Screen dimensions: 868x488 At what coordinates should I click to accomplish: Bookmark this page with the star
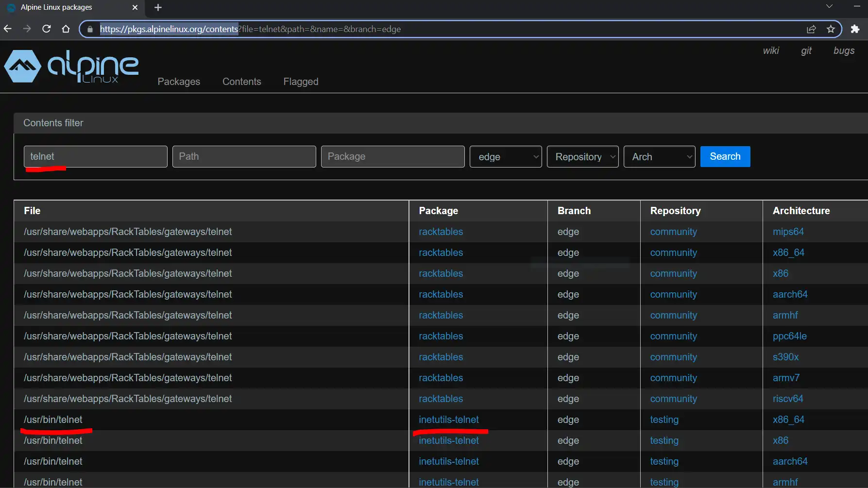coord(831,29)
